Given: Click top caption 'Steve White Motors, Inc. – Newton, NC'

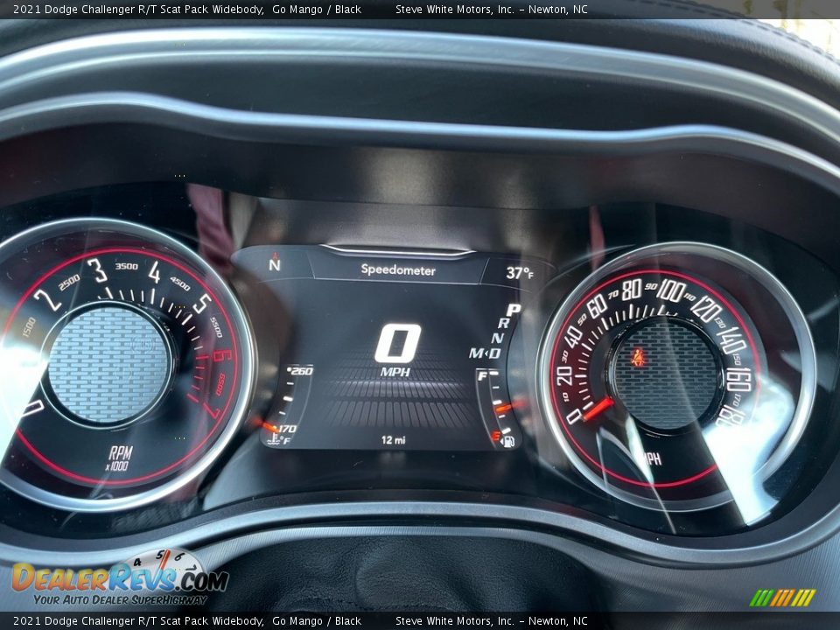Looking at the screenshot, I should coord(491,9).
